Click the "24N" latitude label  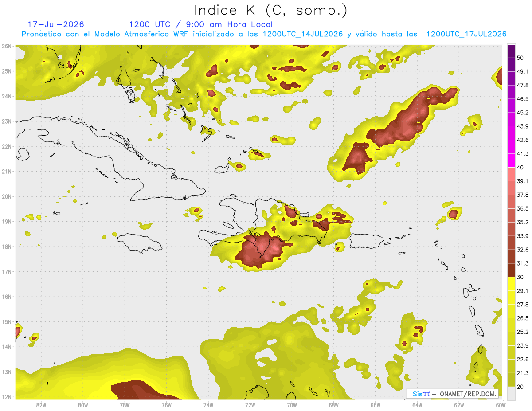[7, 96]
